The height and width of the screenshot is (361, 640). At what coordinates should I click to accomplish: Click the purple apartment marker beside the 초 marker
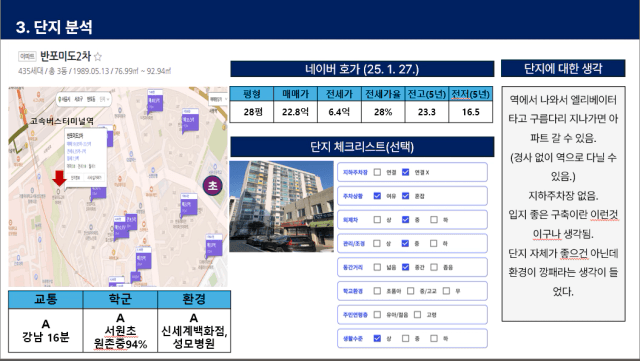(x=189, y=204)
